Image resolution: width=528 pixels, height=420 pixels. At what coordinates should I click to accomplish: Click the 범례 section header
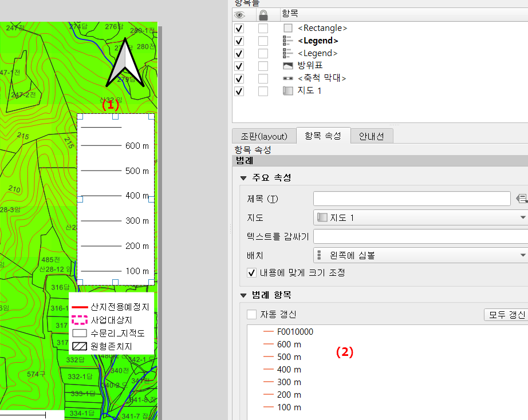380,161
